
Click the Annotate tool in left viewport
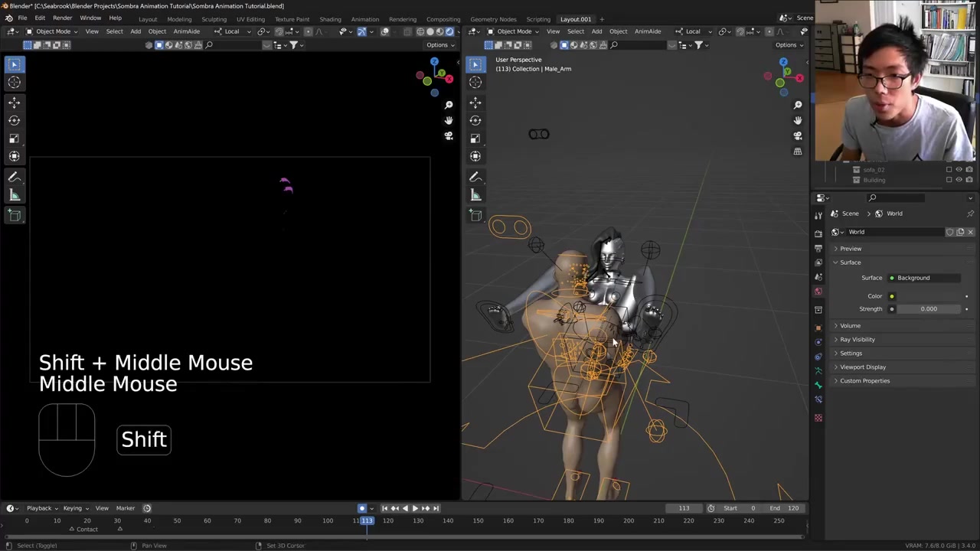point(14,177)
